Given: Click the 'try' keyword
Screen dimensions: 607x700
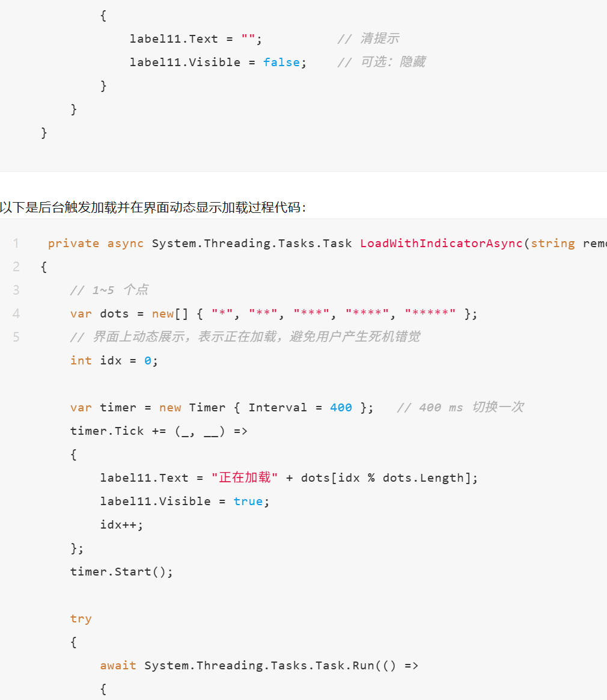Looking at the screenshot, I should click(x=81, y=619).
